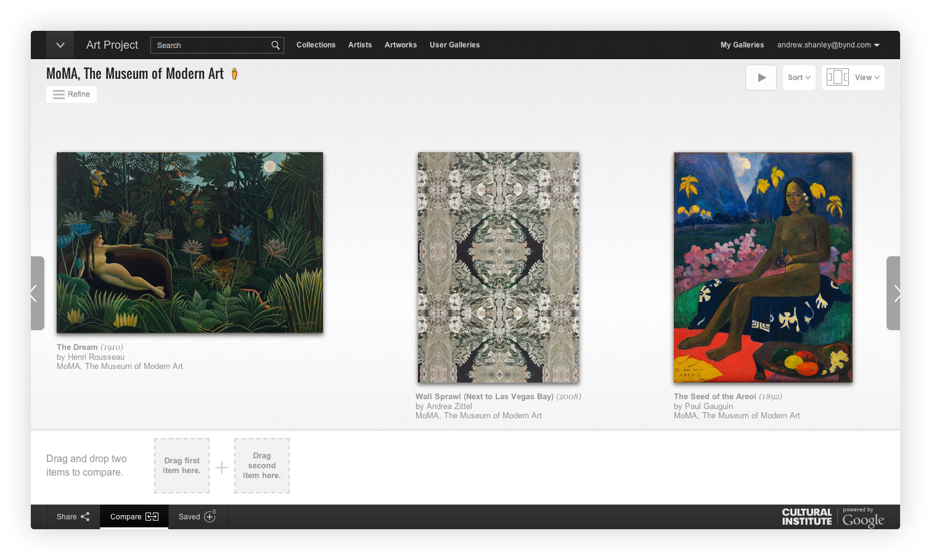Select the Compare tab
This screenshot has width=934, height=560.
(x=134, y=517)
